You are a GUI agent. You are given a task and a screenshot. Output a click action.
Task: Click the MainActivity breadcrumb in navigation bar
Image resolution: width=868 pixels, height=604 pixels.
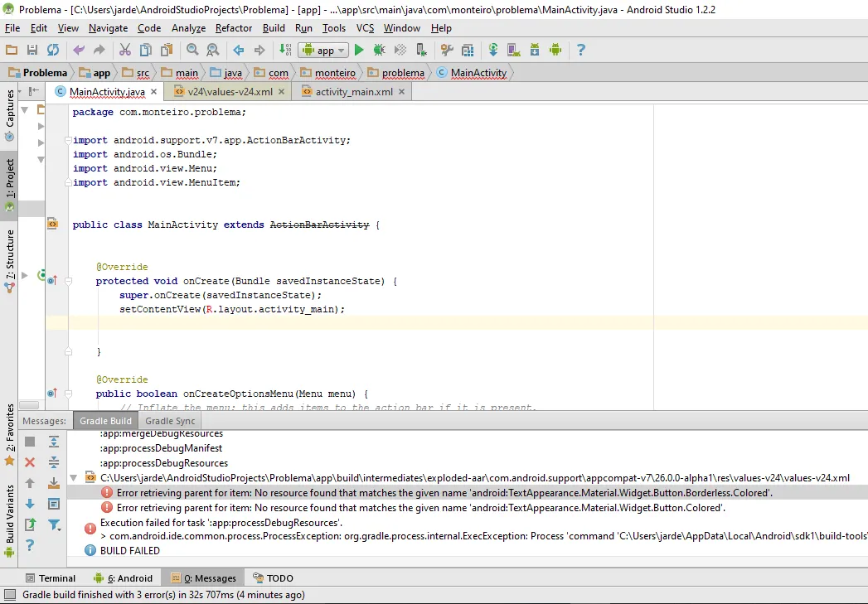tap(478, 73)
